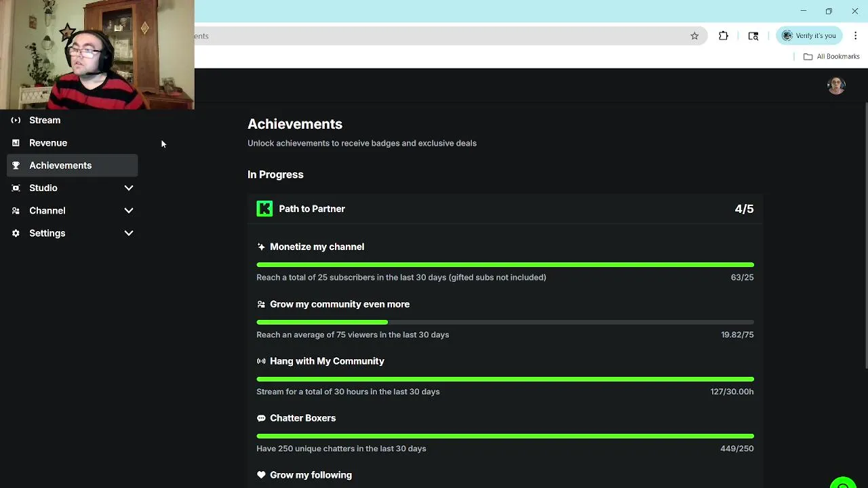Bookmark this page with the star icon
This screenshot has width=868, height=488.
pyautogui.click(x=694, y=36)
